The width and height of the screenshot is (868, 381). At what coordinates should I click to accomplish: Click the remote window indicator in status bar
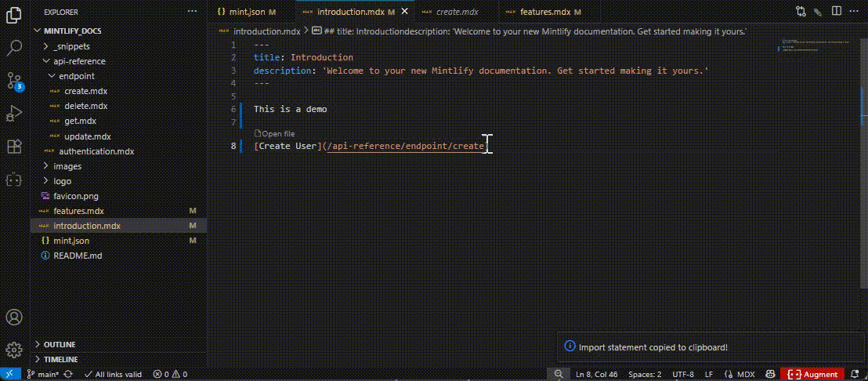tap(10, 375)
